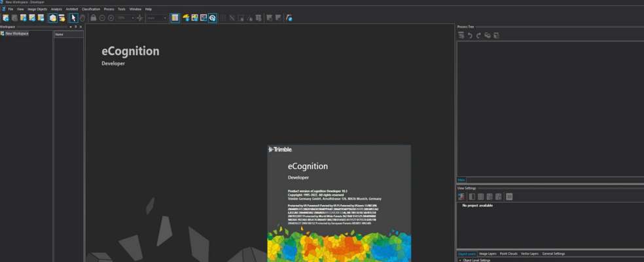Click the Create New Workspace toolbar icon
The height and width of the screenshot is (262, 644).
(5, 18)
